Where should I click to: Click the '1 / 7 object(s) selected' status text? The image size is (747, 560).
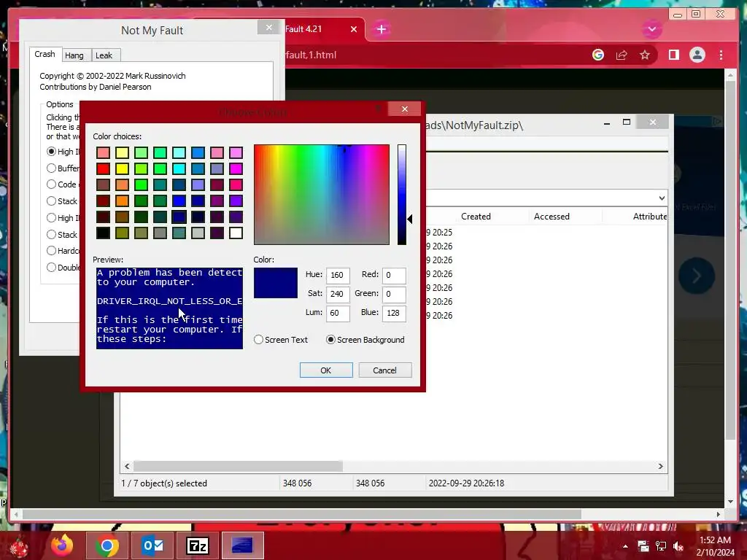click(x=164, y=483)
